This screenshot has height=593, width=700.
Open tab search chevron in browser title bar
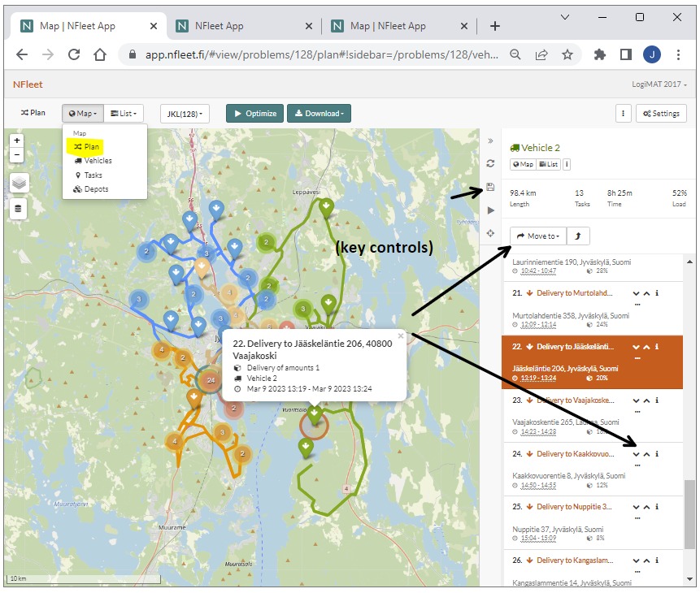click(565, 17)
